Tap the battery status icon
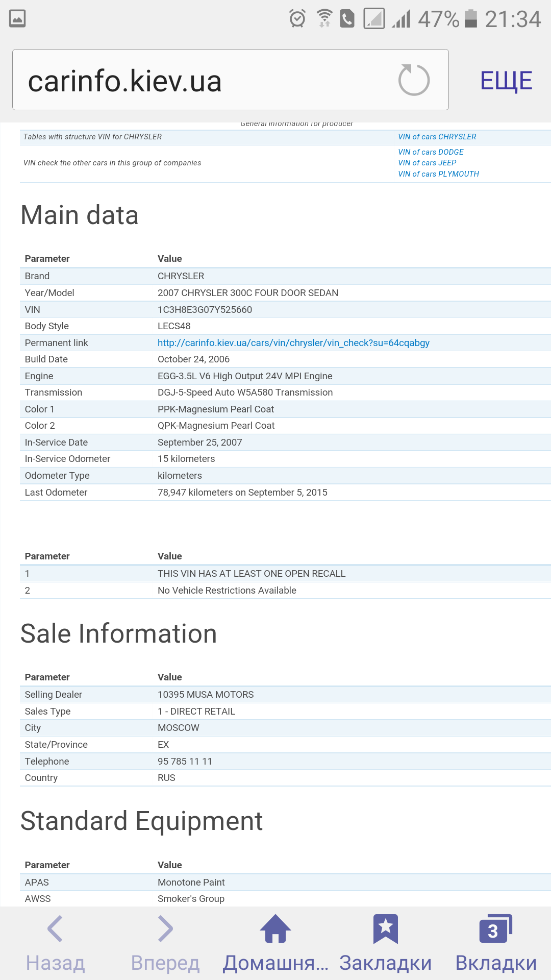The width and height of the screenshot is (551, 980). click(471, 19)
